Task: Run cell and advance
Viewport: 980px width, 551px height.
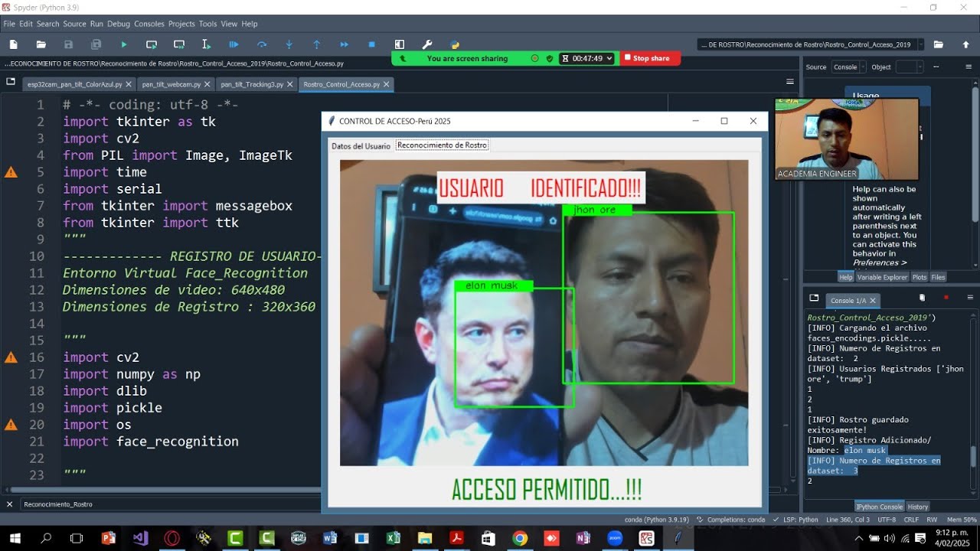Action: pos(179,44)
